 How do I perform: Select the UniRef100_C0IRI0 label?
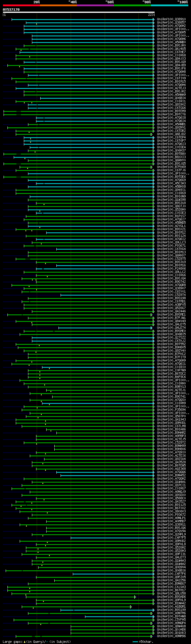point(171,367)
